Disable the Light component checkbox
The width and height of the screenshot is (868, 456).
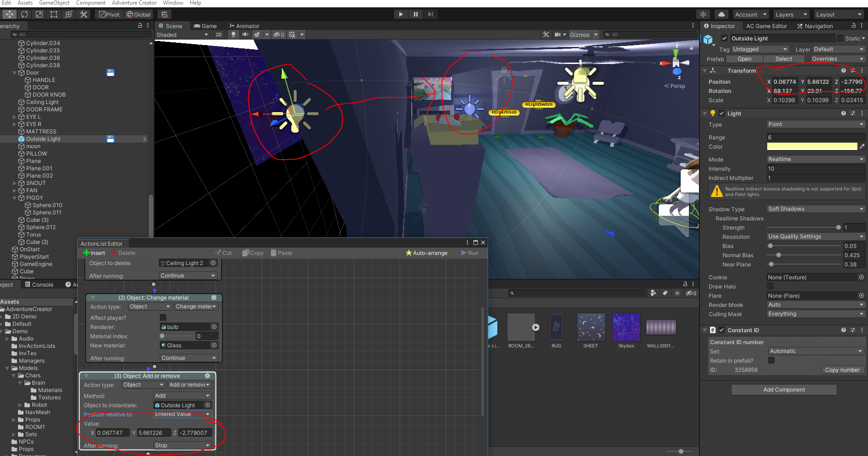[x=722, y=114]
